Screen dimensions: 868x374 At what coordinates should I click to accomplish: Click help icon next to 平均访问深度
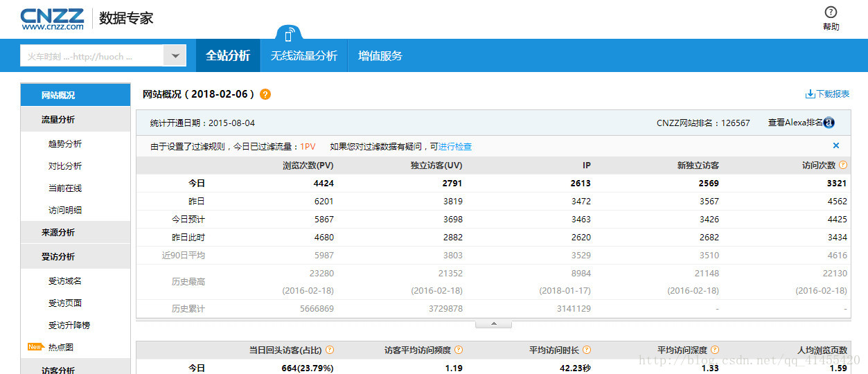[x=715, y=350]
